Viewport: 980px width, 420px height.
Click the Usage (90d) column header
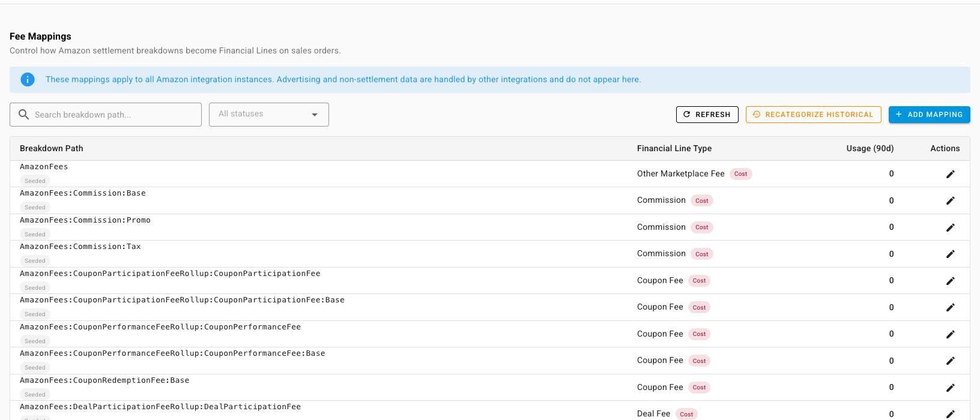click(870, 148)
